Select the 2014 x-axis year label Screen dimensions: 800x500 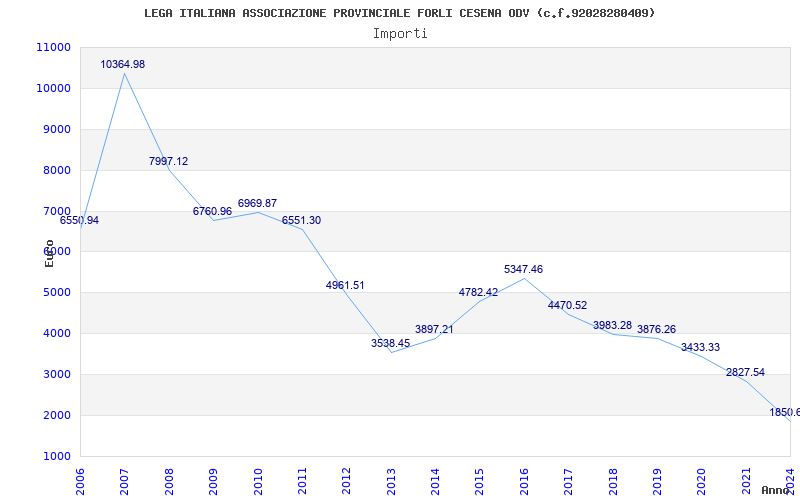pyautogui.click(x=435, y=481)
